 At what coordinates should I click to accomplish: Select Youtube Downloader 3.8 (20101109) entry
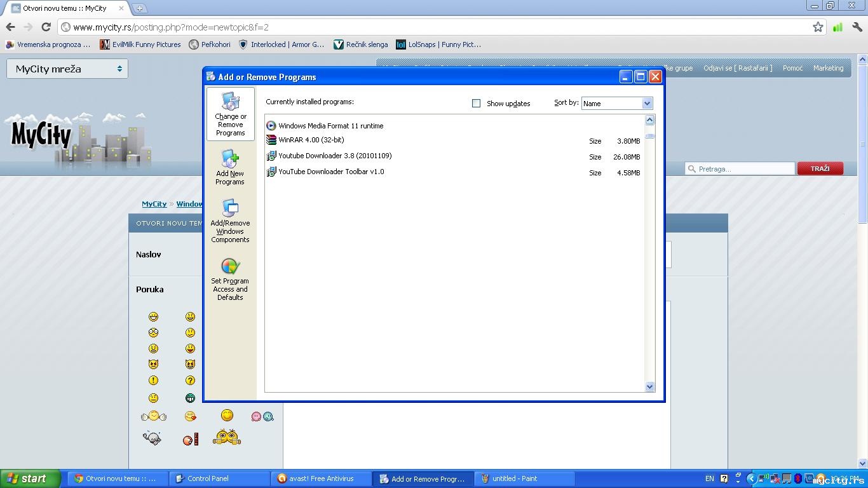point(455,156)
